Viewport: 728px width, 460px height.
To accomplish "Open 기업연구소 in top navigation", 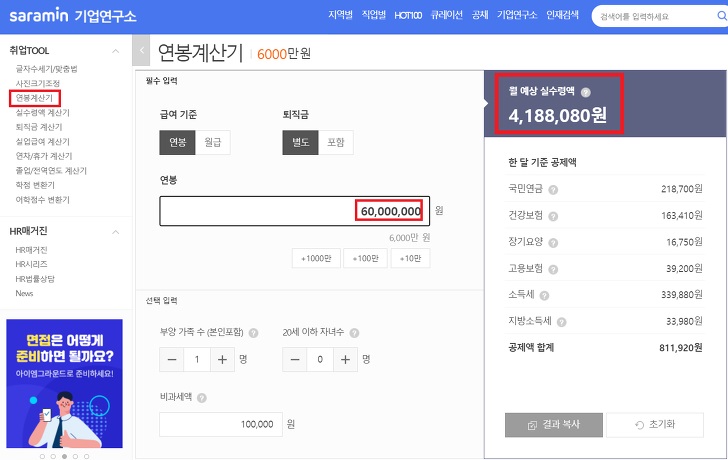I will coord(517,15).
